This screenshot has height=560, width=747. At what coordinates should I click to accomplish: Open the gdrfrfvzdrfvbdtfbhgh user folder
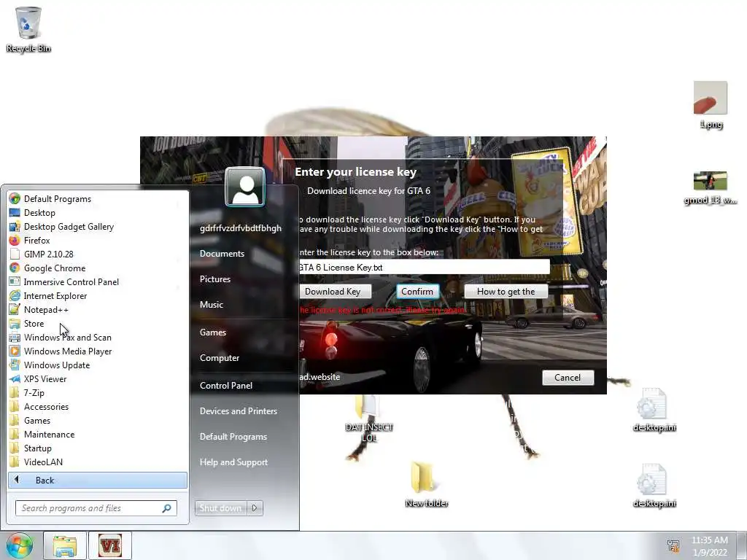pyautogui.click(x=241, y=228)
